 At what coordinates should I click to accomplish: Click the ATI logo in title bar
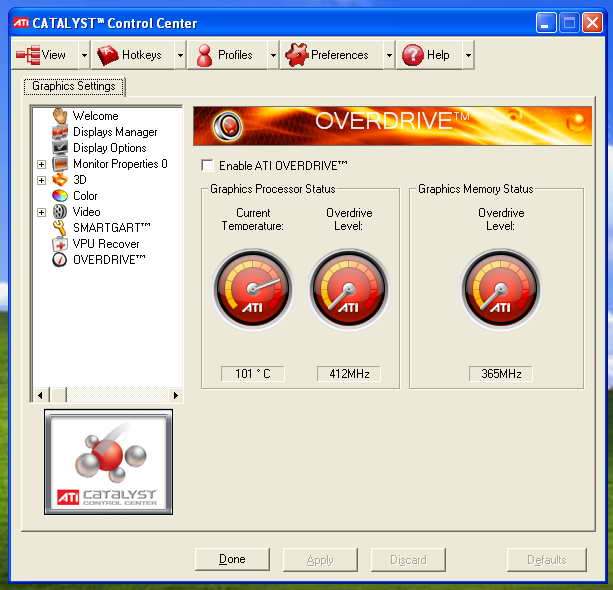coord(21,23)
